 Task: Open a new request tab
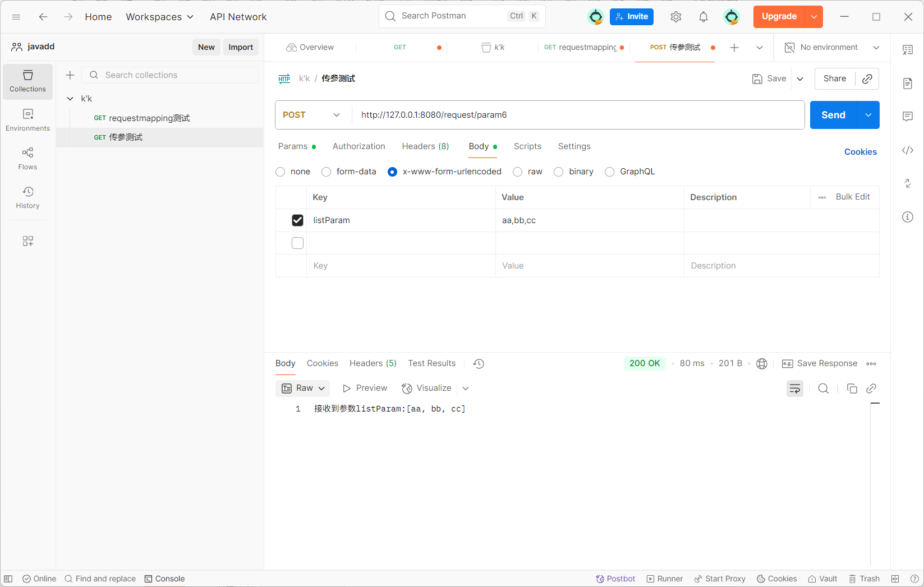pyautogui.click(x=734, y=48)
